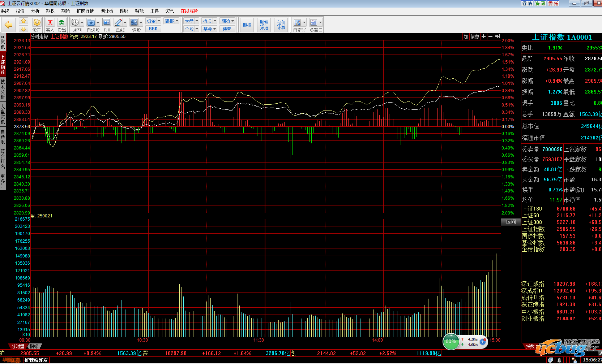Viewport: 602px width, 364px height.
Task: Click the BBD button
Action: (x=153, y=29)
